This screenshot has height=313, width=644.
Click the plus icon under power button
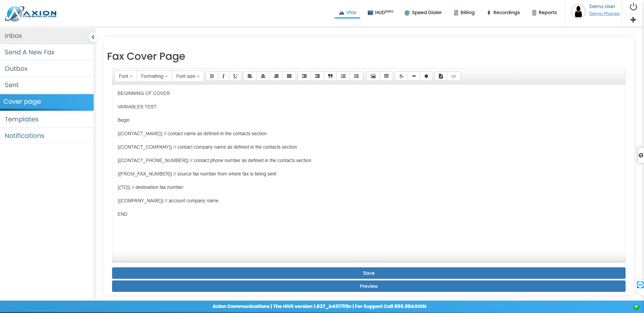(x=633, y=20)
